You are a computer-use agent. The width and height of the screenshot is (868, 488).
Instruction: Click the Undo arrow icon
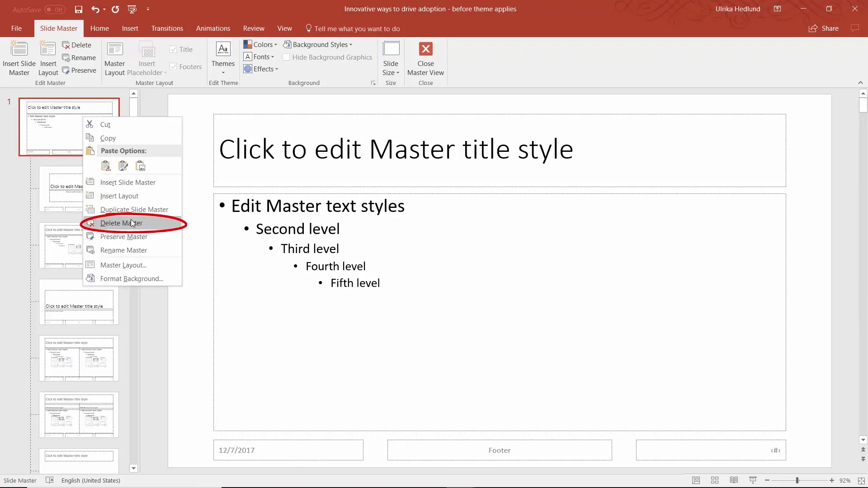click(95, 9)
